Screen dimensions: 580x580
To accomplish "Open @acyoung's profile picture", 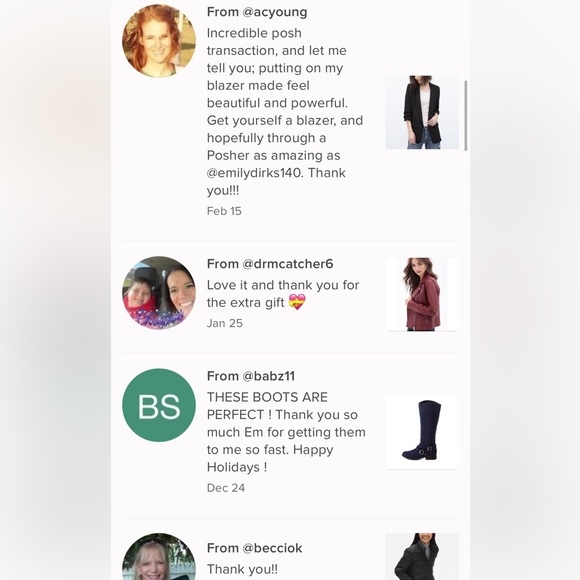I will click(159, 41).
